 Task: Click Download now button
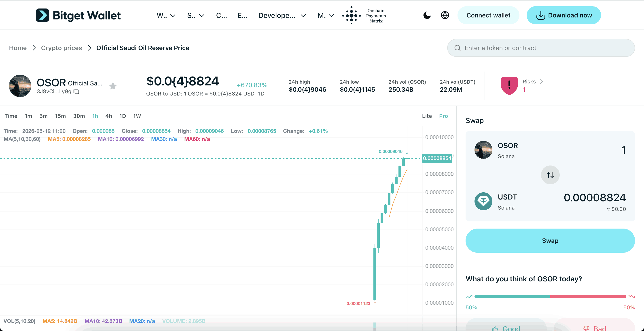tap(563, 15)
